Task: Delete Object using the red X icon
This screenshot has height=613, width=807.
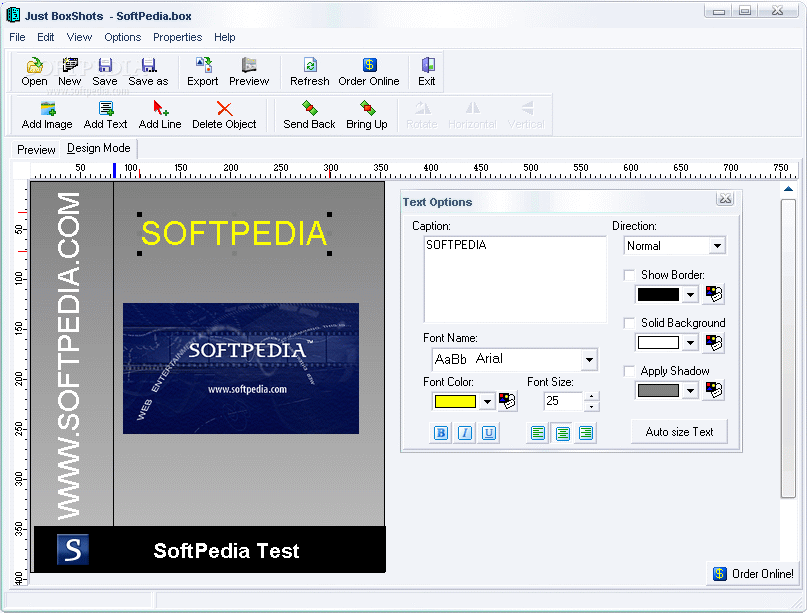Action: point(224,115)
